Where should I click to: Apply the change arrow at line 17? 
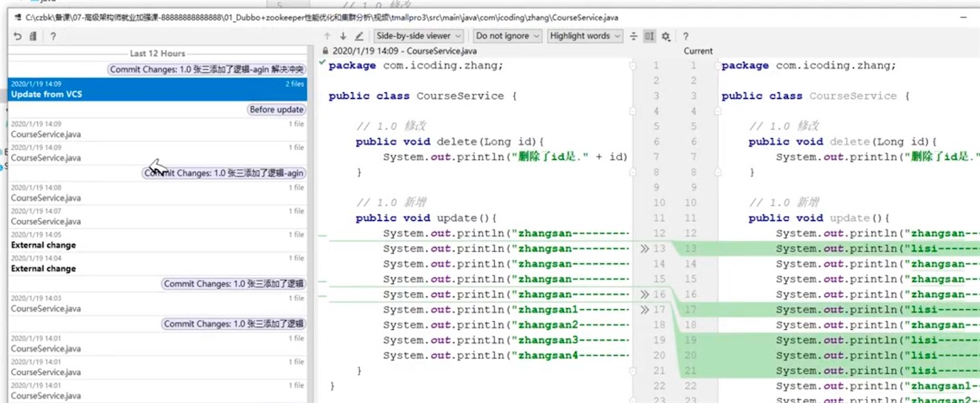click(644, 310)
